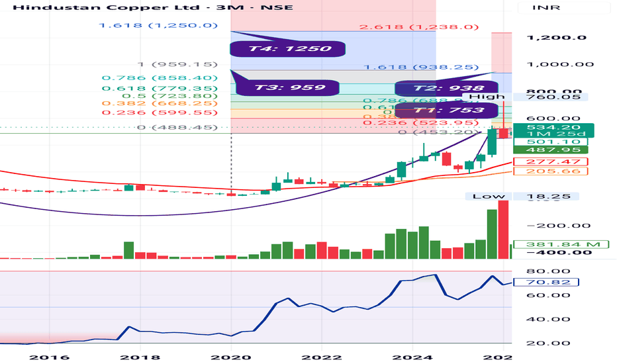Select the T3: 959 callout label

pos(289,87)
